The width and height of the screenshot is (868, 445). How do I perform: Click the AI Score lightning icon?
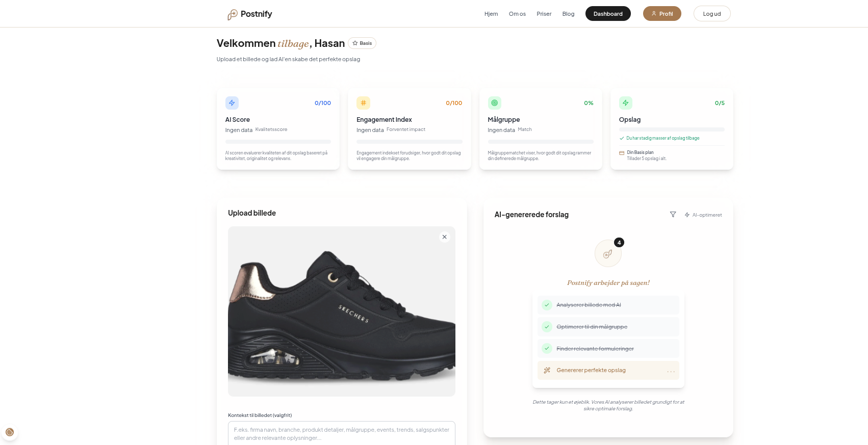[232, 103]
